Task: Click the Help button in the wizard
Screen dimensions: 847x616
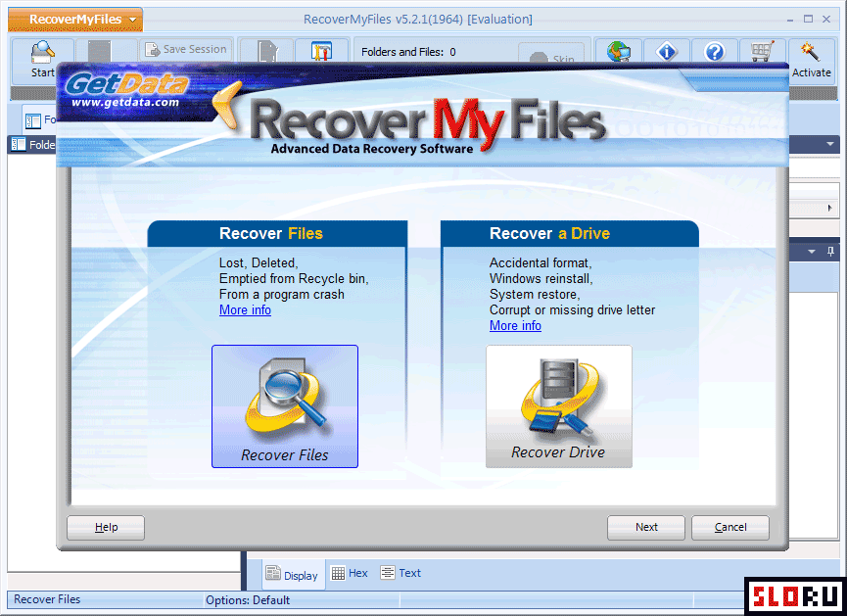Action: 106,528
